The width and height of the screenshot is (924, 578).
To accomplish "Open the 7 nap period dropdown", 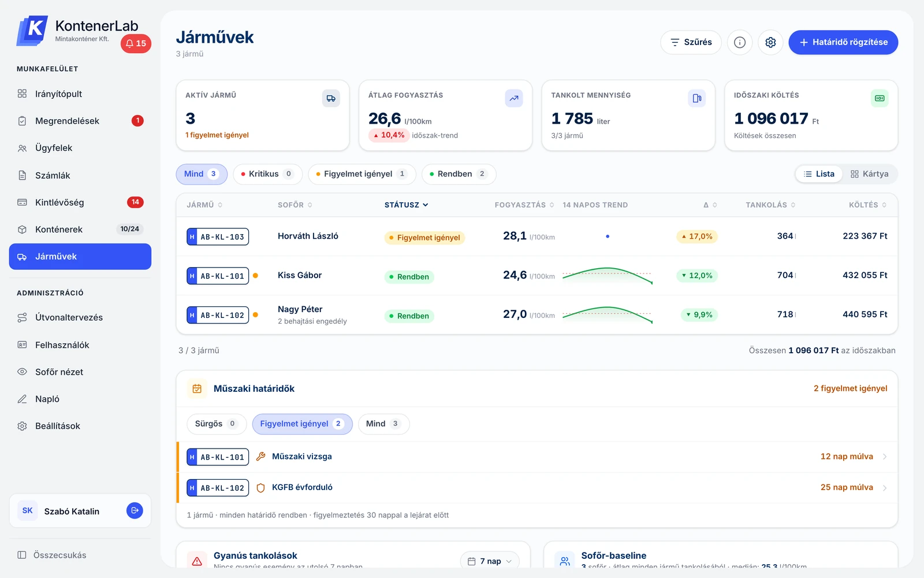I will point(490,561).
